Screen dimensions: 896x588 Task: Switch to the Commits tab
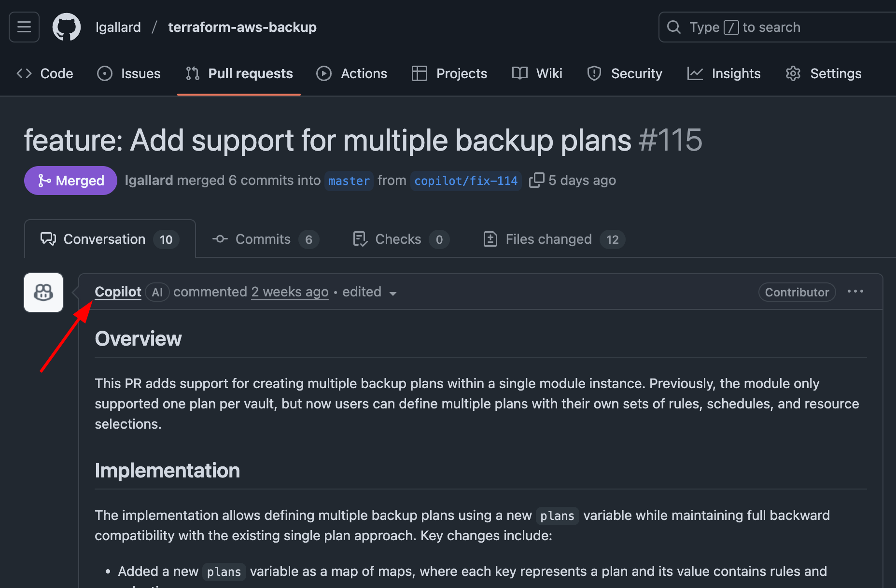tap(266, 239)
